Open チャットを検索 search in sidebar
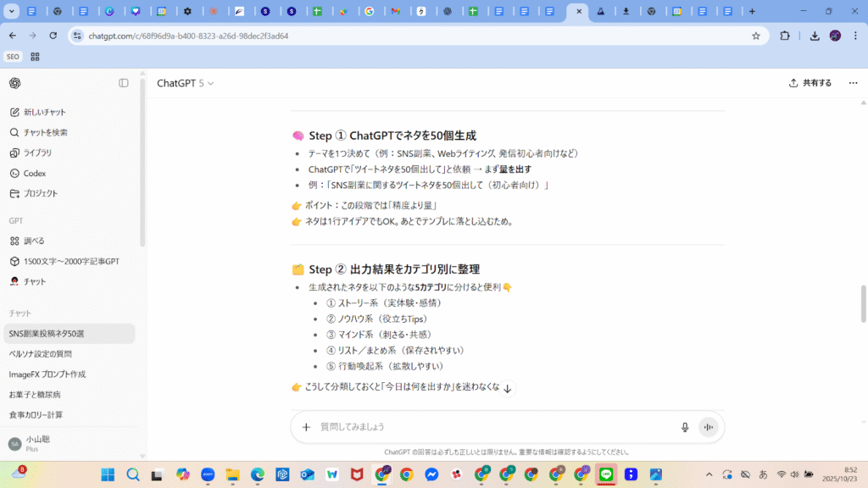 click(45, 132)
